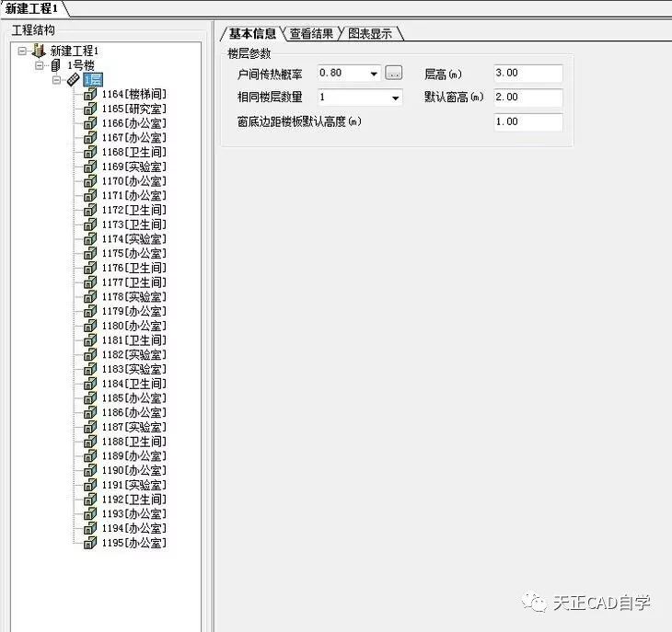The width and height of the screenshot is (672, 632).
Task: Select tree row 1181[卫生间]
Action: pyautogui.click(x=133, y=340)
